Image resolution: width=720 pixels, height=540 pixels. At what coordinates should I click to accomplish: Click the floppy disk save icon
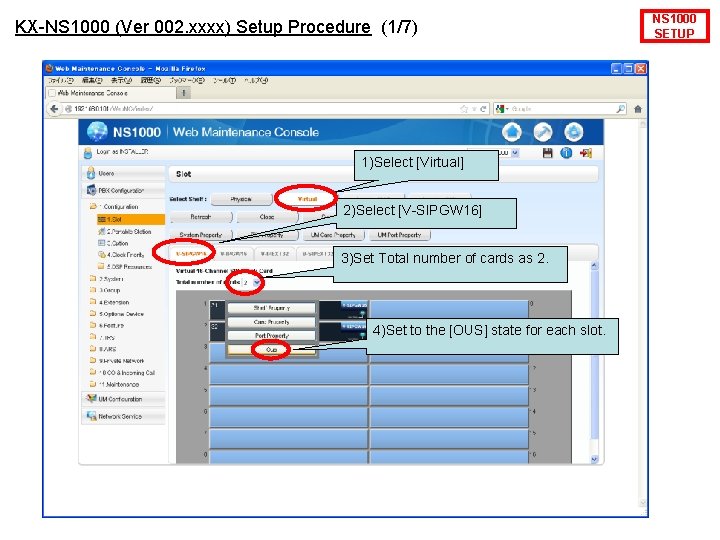pyautogui.click(x=547, y=153)
